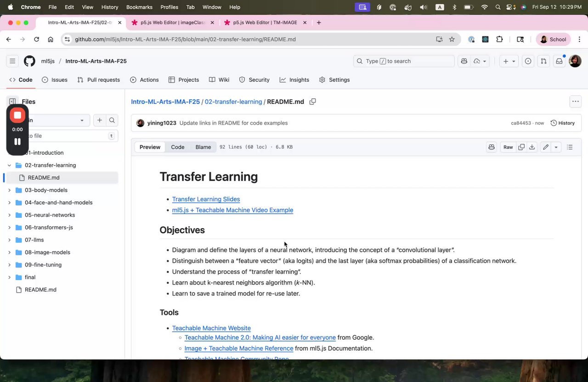Expand the 08-image-models folder
The height and width of the screenshot is (382, 588).
(x=9, y=252)
